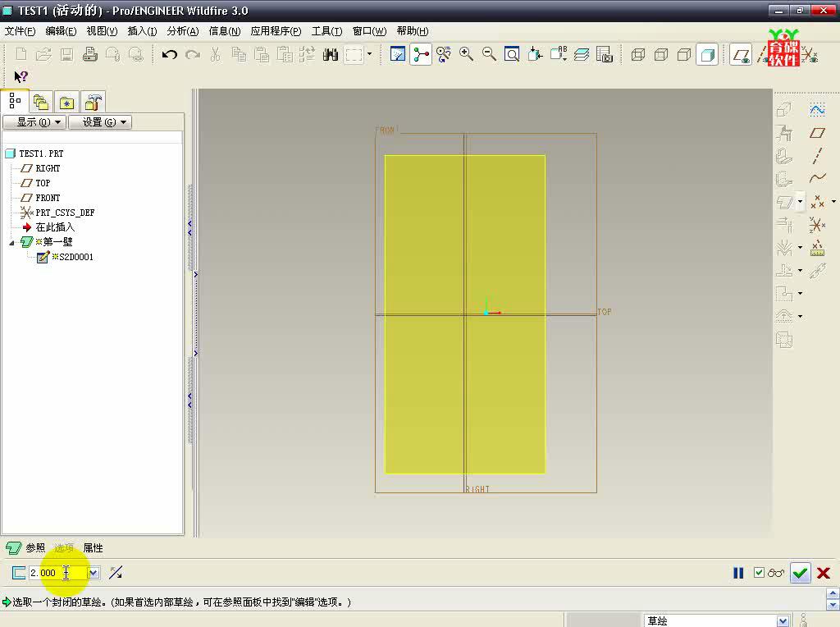
Task: Select the Shading display mode
Action: 708,54
